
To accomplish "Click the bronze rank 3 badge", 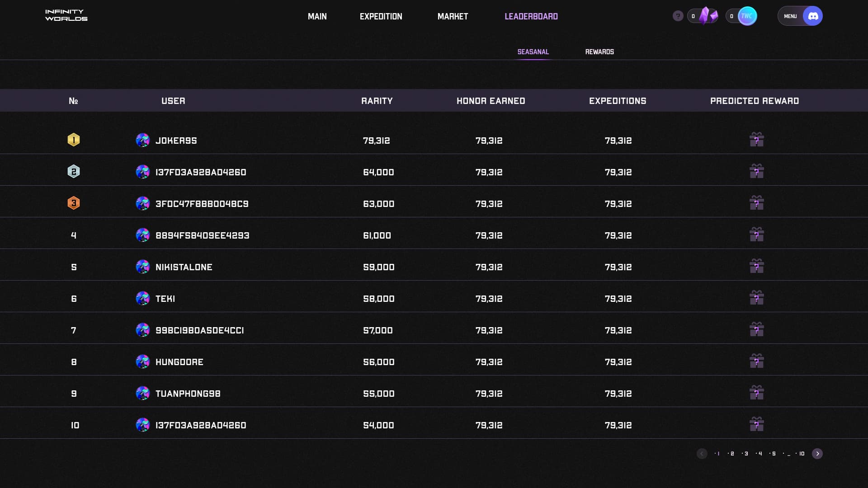I will tap(74, 203).
